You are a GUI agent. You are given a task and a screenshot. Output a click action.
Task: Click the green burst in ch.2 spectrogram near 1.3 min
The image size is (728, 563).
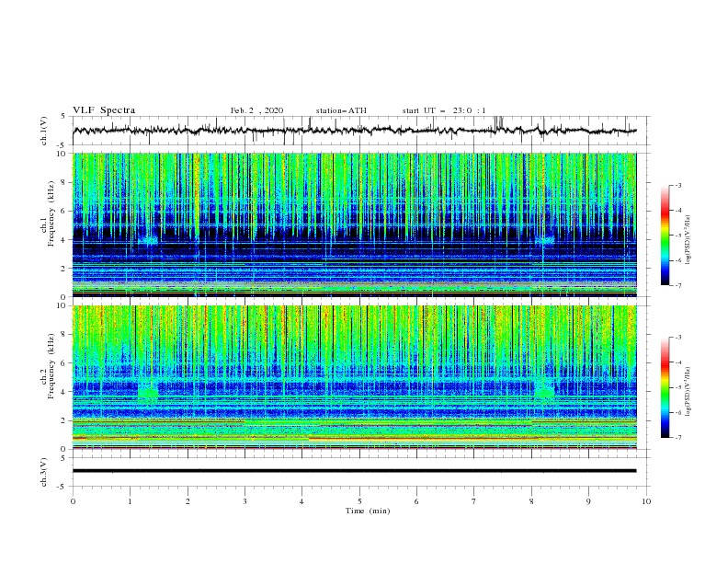pyautogui.click(x=148, y=392)
